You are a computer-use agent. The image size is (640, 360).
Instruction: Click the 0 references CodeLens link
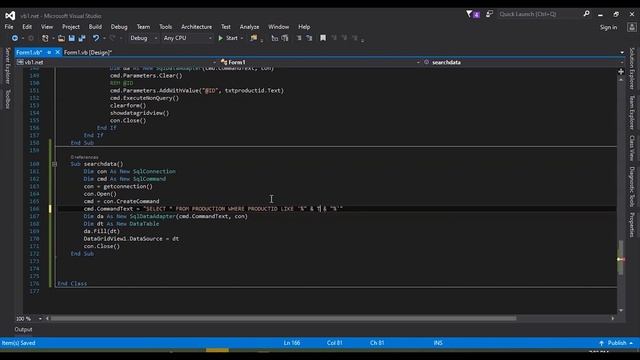(x=84, y=157)
